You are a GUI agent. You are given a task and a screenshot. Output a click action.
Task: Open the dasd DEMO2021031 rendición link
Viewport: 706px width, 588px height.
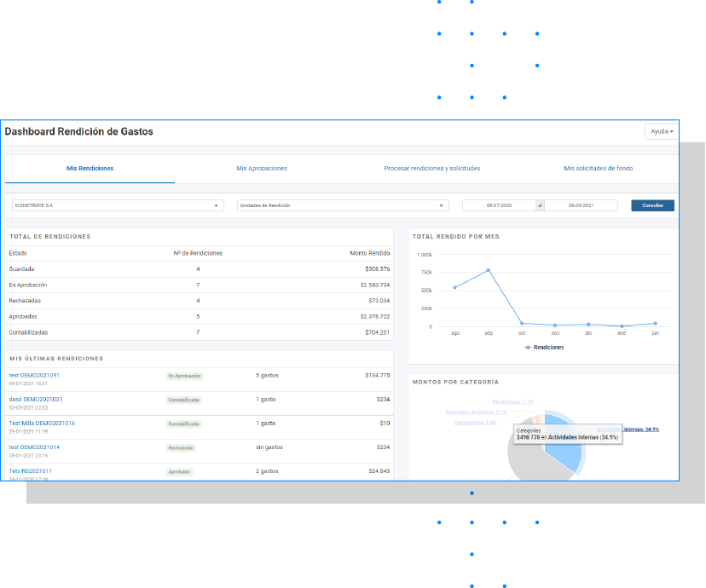pyautogui.click(x=36, y=399)
